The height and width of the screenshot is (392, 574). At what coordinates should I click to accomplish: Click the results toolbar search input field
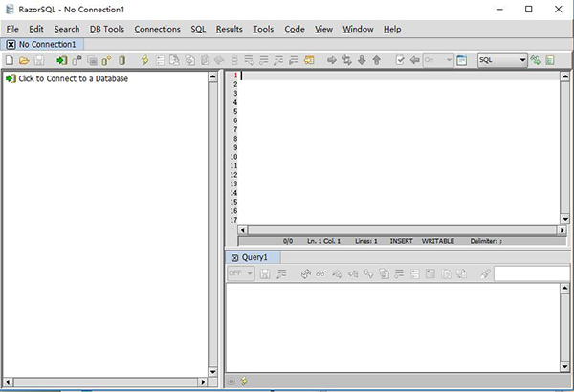pos(532,273)
